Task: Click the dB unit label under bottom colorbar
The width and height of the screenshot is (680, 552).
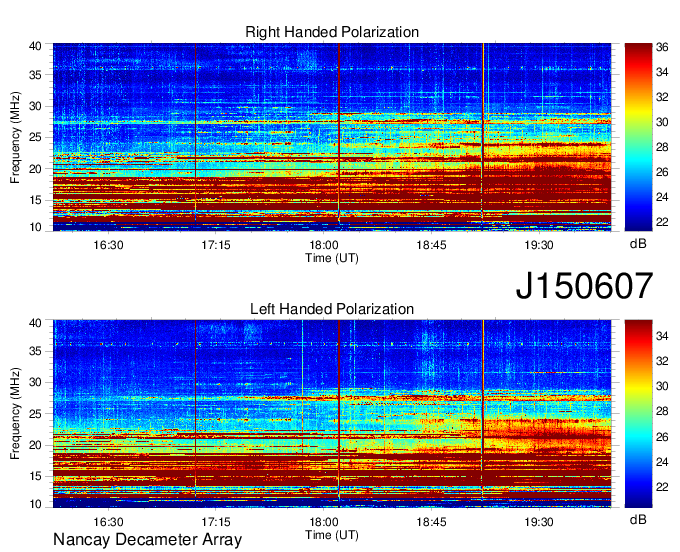Action: (638, 520)
